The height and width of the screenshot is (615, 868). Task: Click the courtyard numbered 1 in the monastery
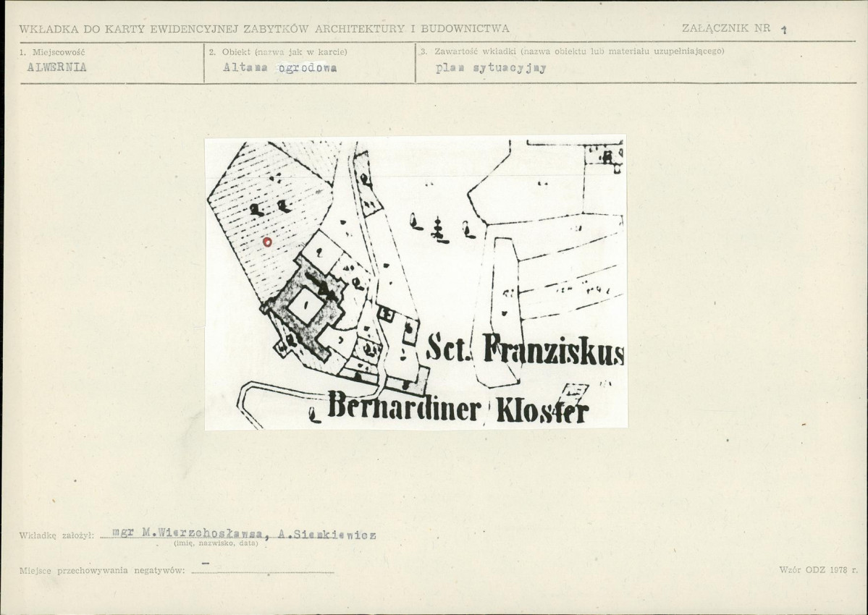coord(306,305)
